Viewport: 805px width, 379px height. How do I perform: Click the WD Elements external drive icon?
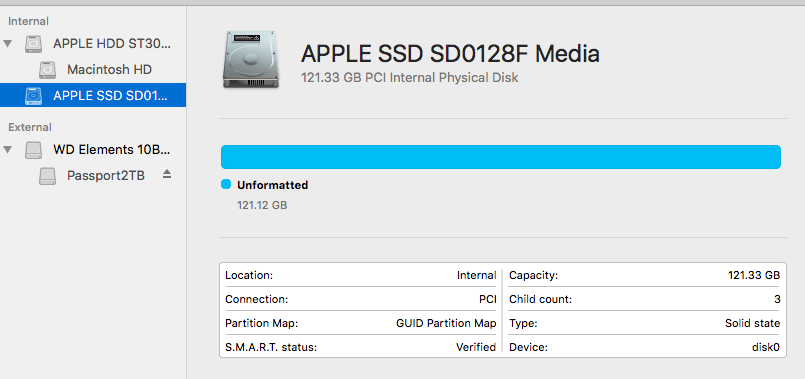pyautogui.click(x=33, y=150)
